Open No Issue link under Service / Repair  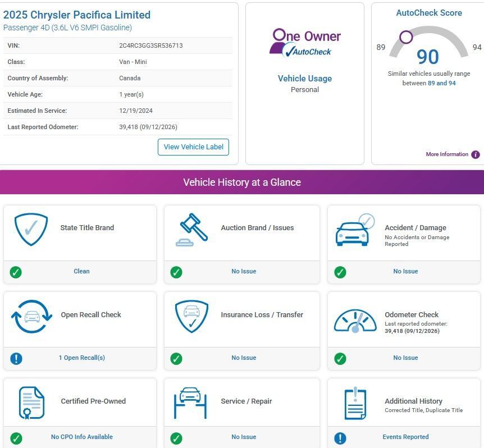pos(244,437)
